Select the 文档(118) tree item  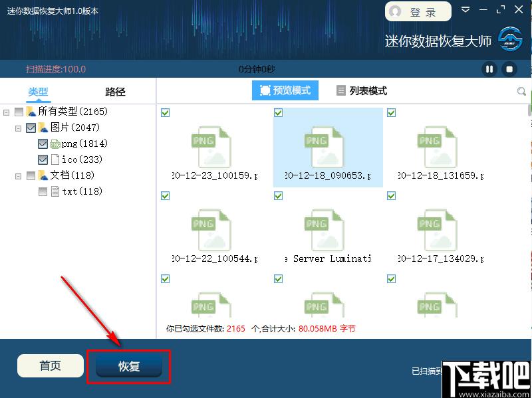[72, 175]
